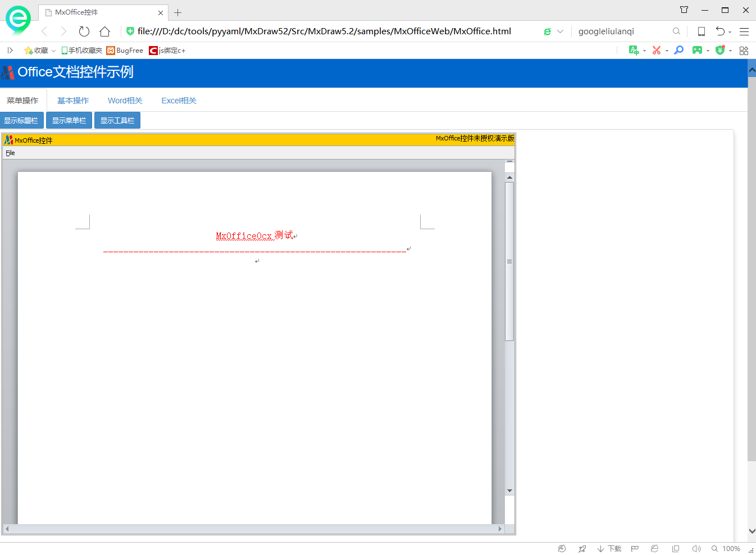Click the red scissors screenshot icon
The width and height of the screenshot is (756, 555).
pyautogui.click(x=656, y=50)
